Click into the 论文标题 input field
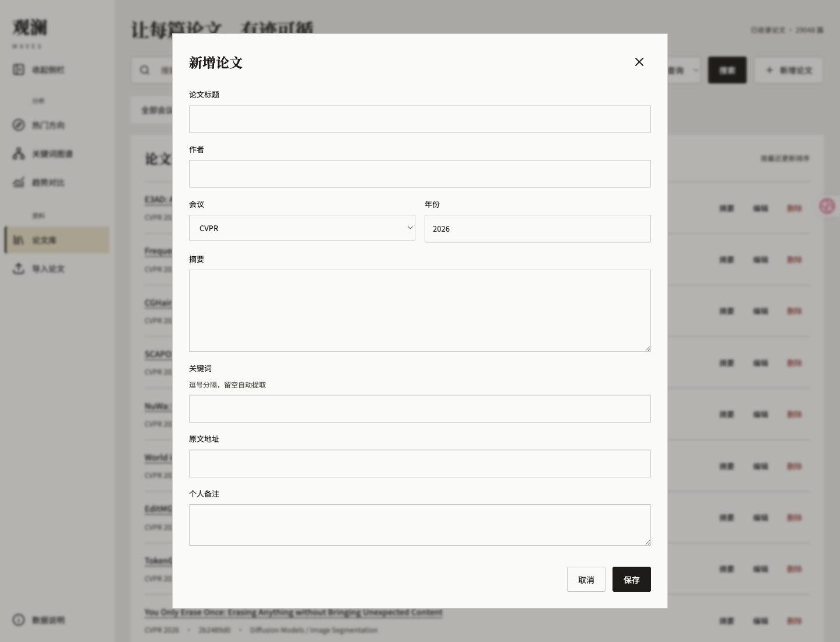840x642 pixels. point(420,119)
